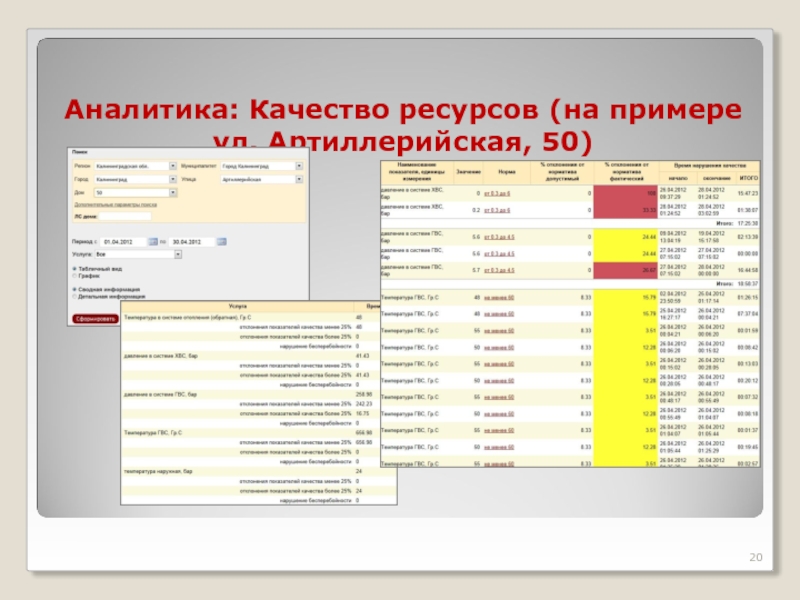
Task: Click slide number 20
Action: (x=756, y=557)
